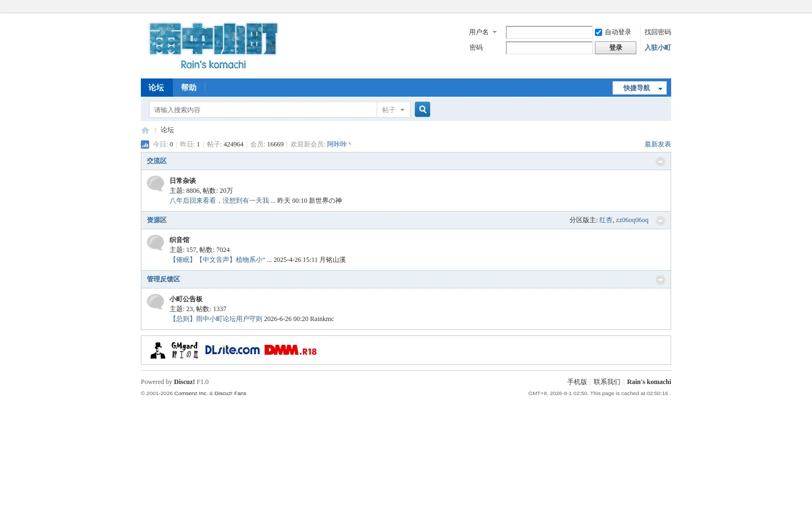Open the DMM.R18 banner logo
812x510 pixels.
coord(291,350)
